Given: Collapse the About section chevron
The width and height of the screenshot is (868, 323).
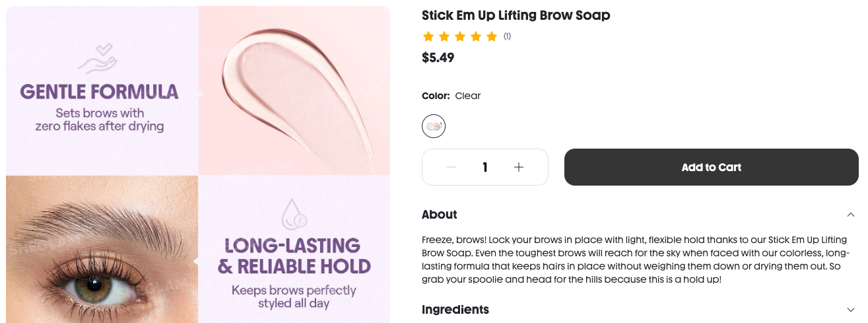Looking at the screenshot, I should tap(851, 215).
